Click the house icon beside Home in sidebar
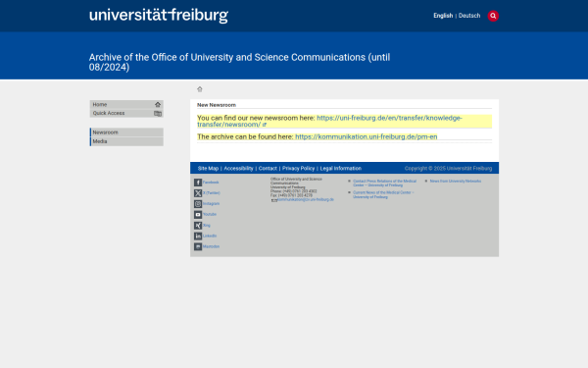 coord(158,104)
